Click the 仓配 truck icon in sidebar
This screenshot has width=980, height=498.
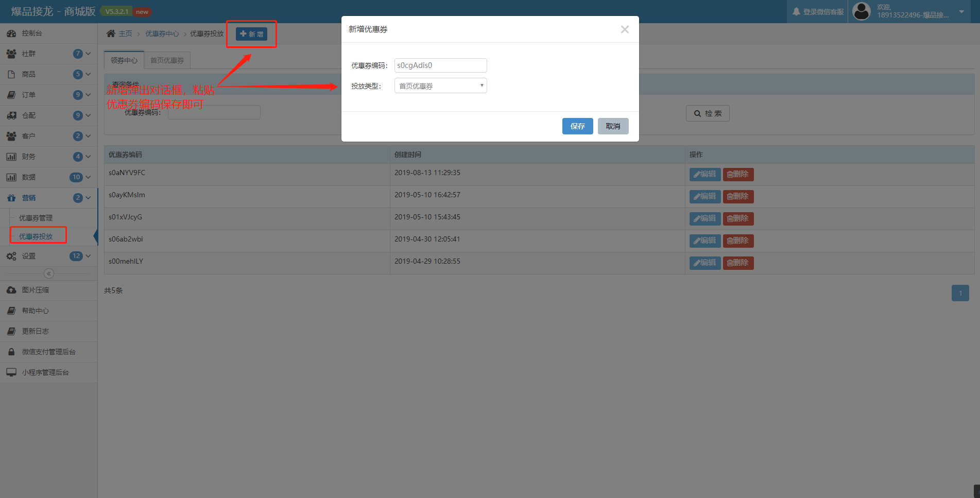pos(11,116)
